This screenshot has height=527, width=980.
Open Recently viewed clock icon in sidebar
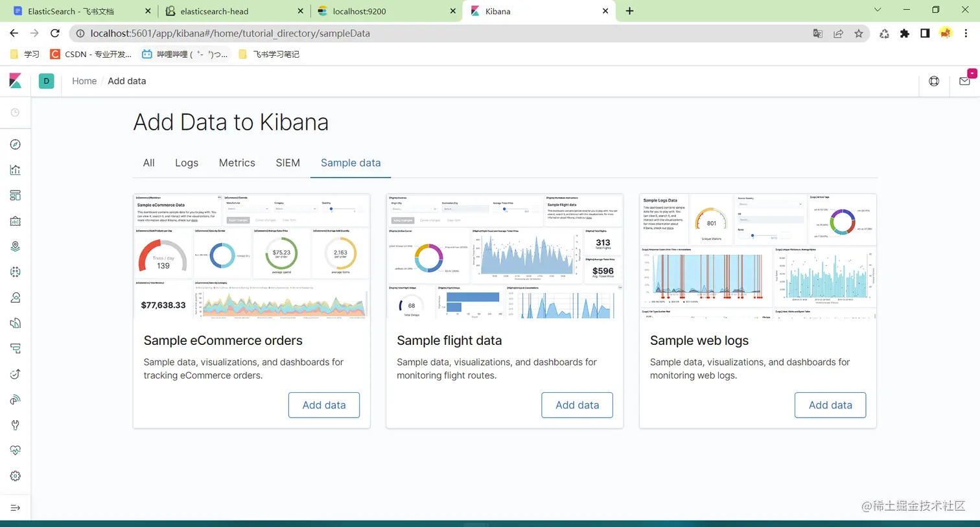16,113
